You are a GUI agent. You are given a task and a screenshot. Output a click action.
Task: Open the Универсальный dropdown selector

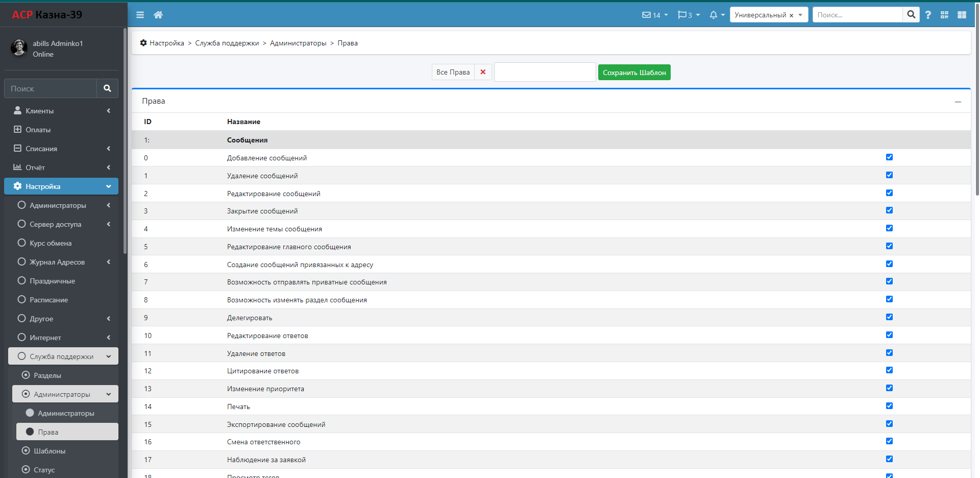click(x=768, y=15)
